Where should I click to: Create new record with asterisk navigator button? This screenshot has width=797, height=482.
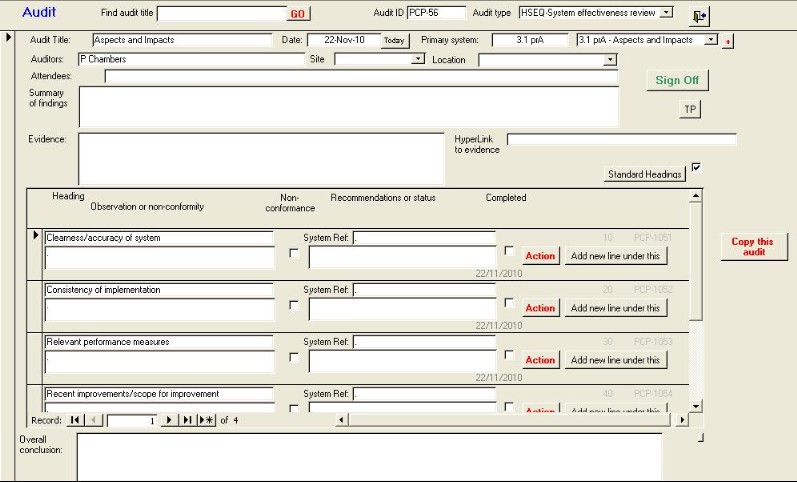[206, 420]
